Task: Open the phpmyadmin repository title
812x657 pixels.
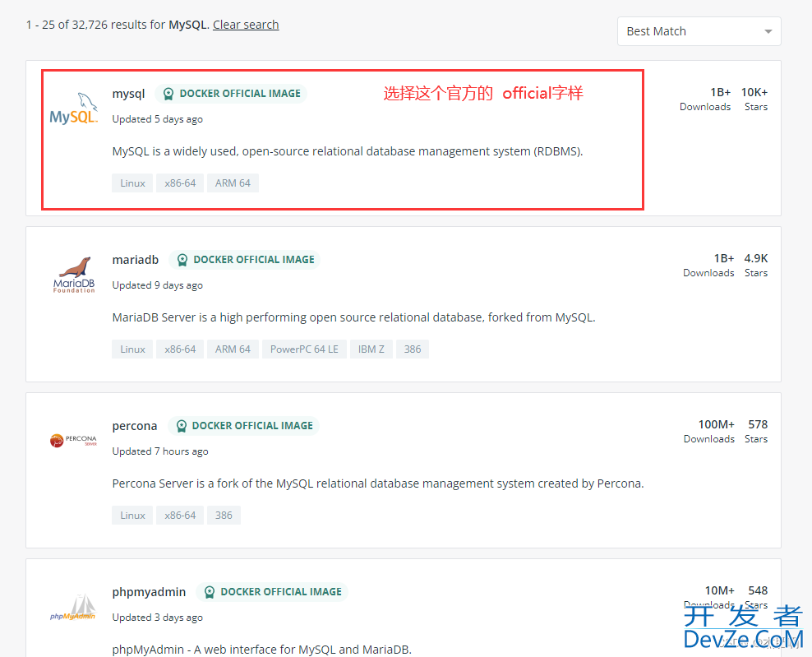Action: (149, 592)
